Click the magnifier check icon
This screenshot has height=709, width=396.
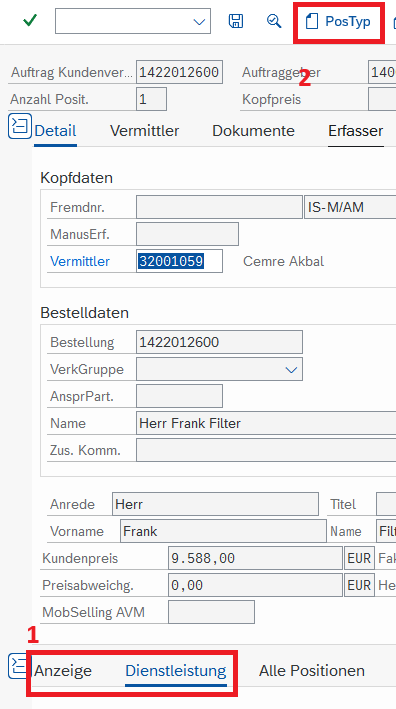pyautogui.click(x=274, y=21)
